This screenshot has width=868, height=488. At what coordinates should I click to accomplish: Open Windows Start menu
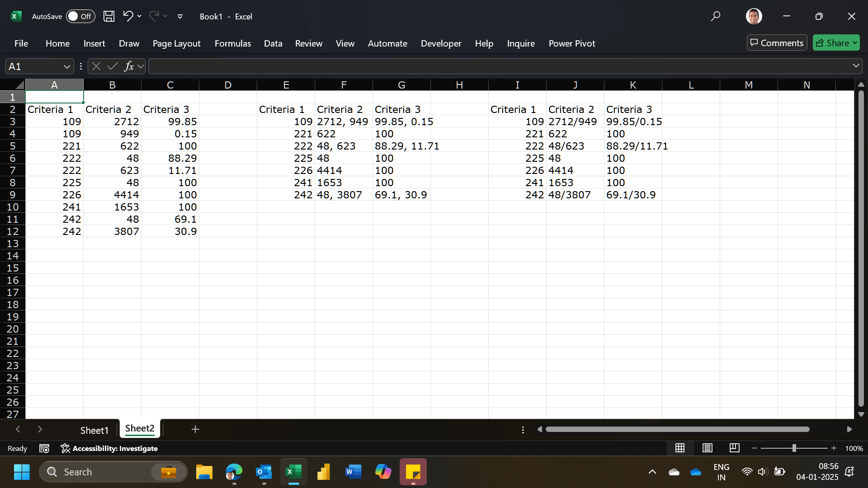[21, 472]
